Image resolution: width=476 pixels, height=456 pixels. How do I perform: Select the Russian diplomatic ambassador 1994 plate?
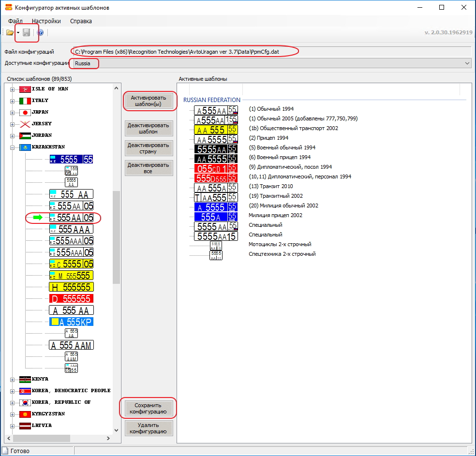click(216, 167)
